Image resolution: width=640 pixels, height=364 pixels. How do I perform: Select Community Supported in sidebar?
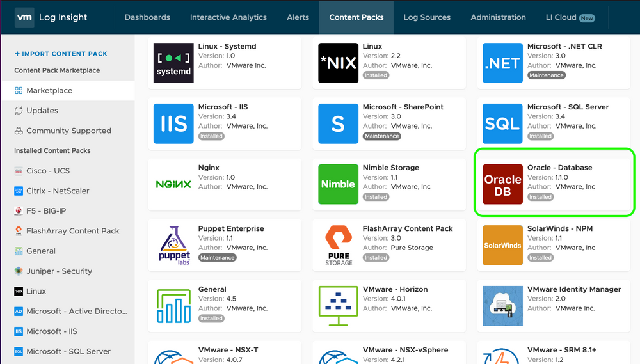click(x=68, y=131)
